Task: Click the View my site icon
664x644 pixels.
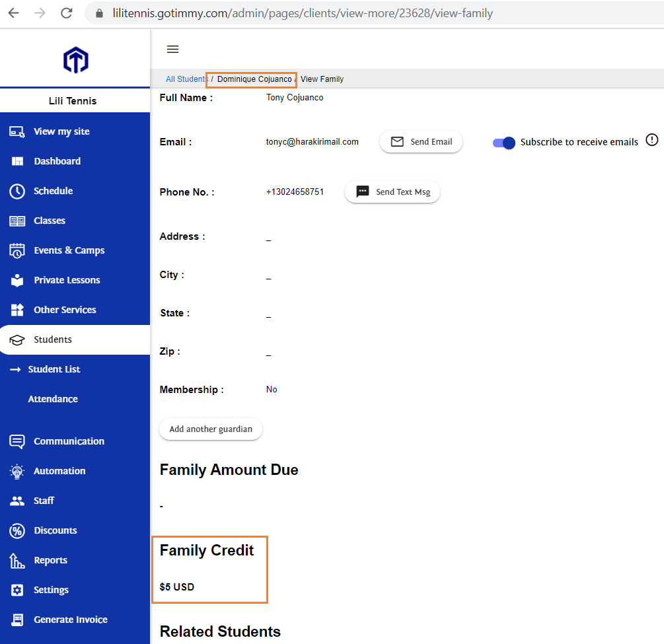Action: coord(17,131)
